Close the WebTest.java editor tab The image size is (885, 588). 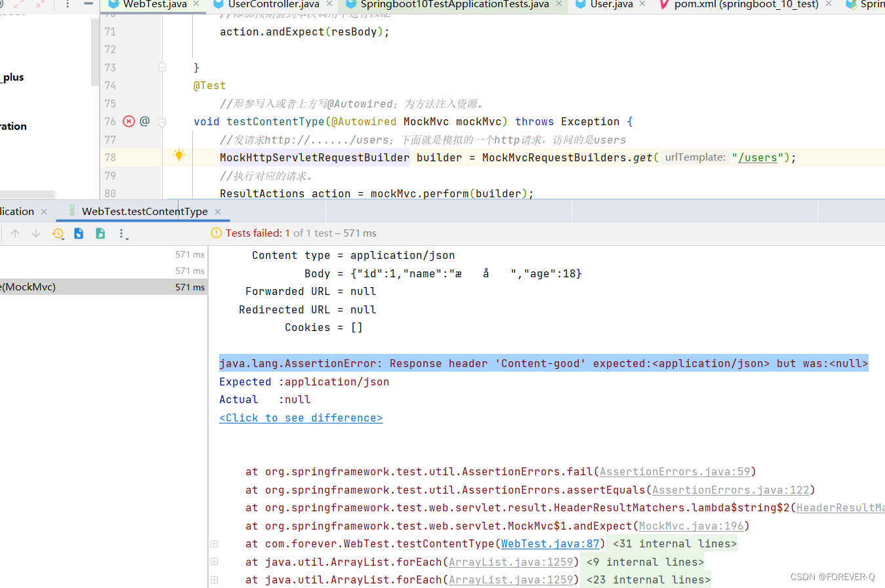pyautogui.click(x=196, y=4)
